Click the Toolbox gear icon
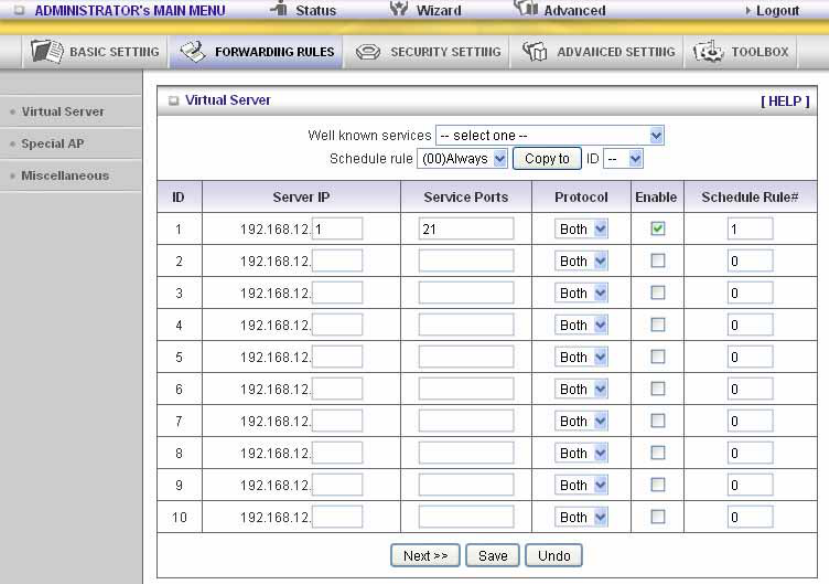 pyautogui.click(x=708, y=52)
